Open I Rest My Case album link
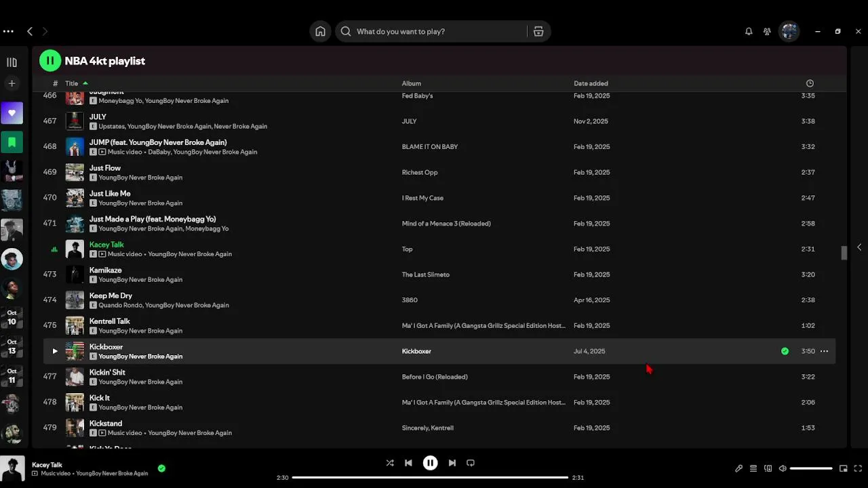The image size is (868, 488). point(422,198)
